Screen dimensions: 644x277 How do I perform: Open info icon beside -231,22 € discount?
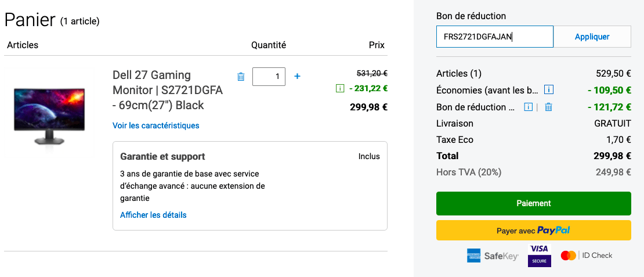pos(339,88)
